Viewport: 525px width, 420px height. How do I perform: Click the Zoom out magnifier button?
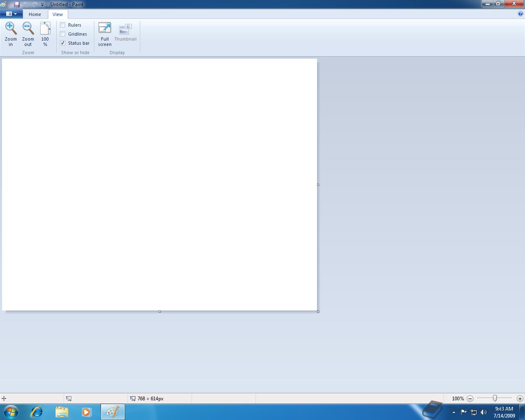28,34
